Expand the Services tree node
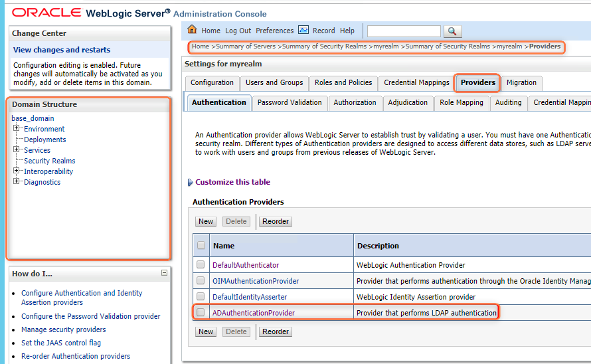This screenshot has width=591, height=364. tap(17, 149)
